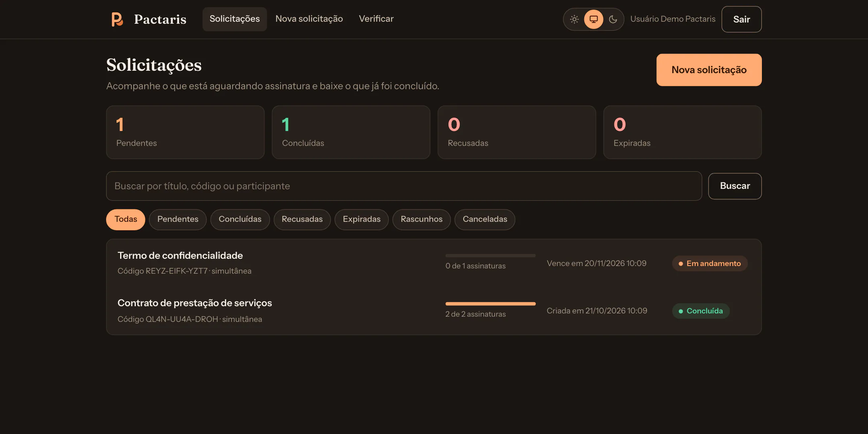The width and height of the screenshot is (868, 434).
Task: Click Criada em 21/10/2026 10:09 text
Action: point(597,311)
